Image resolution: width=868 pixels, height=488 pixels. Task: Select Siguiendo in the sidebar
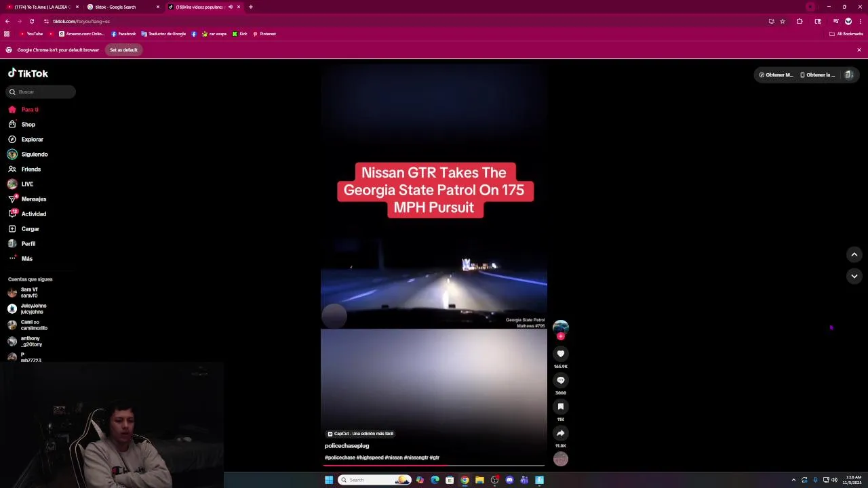(28, 155)
